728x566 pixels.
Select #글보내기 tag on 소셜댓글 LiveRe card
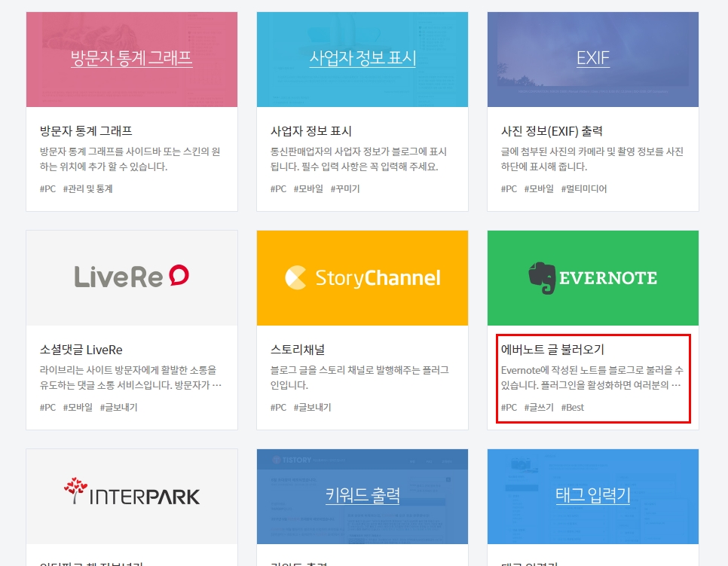[x=119, y=408]
